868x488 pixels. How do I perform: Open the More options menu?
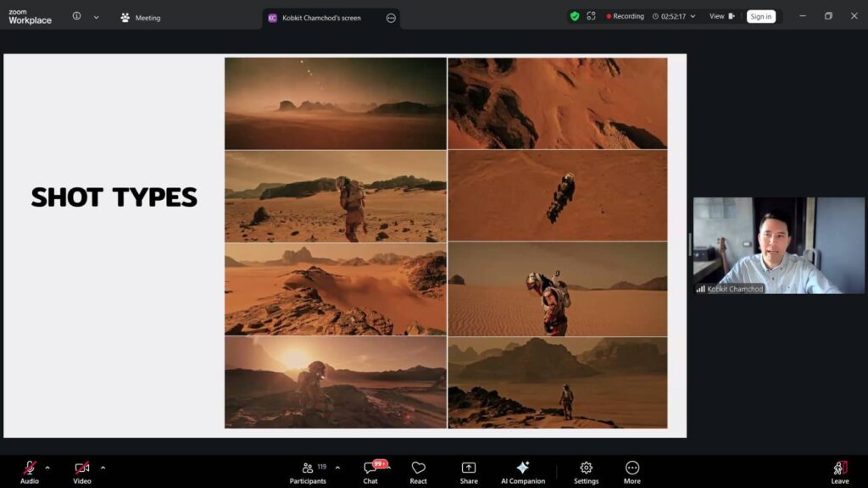coord(632,473)
